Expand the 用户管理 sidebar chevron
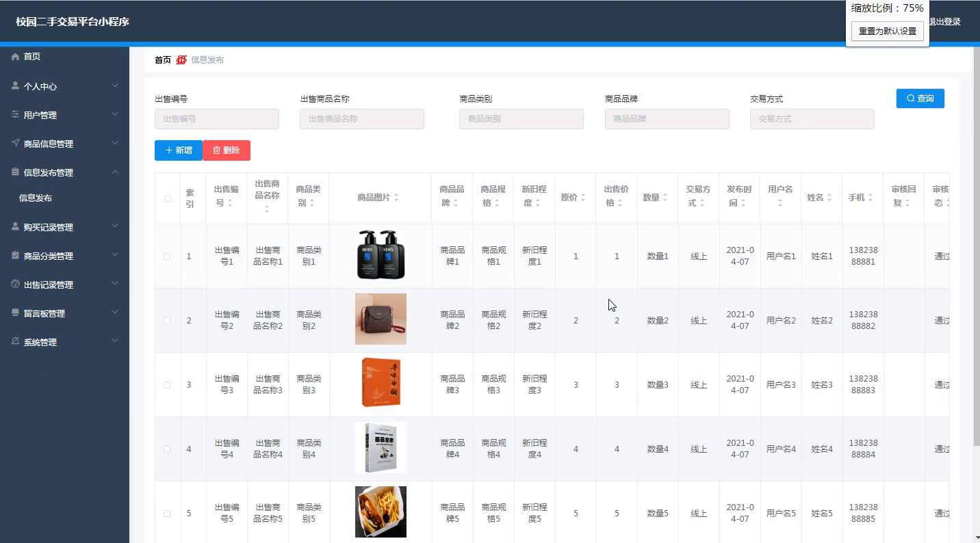 coord(115,114)
